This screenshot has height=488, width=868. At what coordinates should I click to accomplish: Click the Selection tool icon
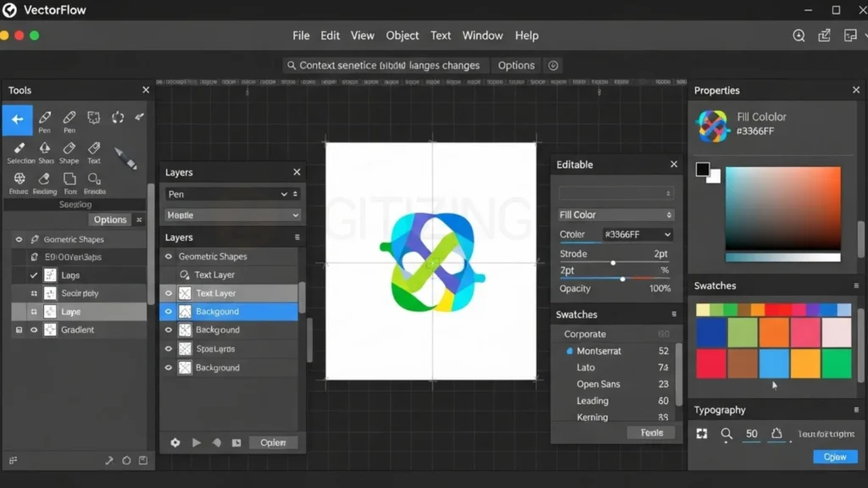[20, 149]
